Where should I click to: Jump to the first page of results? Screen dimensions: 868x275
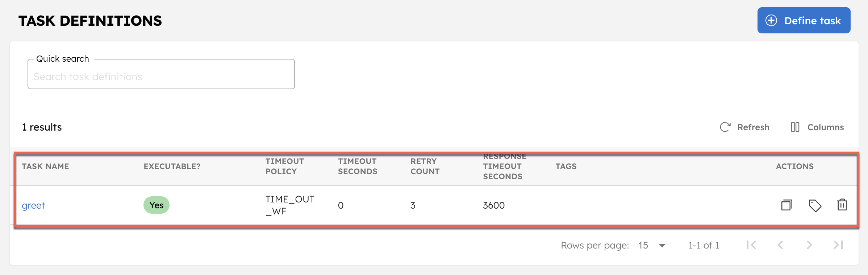point(751,245)
